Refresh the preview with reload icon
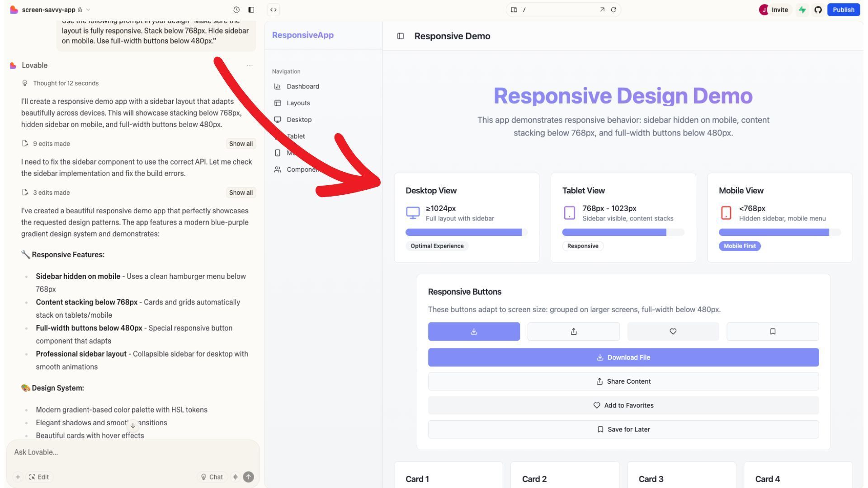This screenshot has width=868, height=488. [x=613, y=9]
